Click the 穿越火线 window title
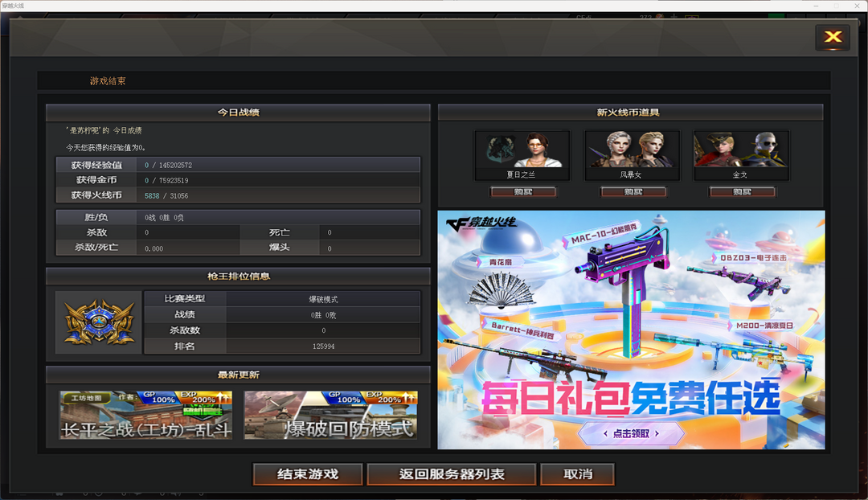 [13, 6]
